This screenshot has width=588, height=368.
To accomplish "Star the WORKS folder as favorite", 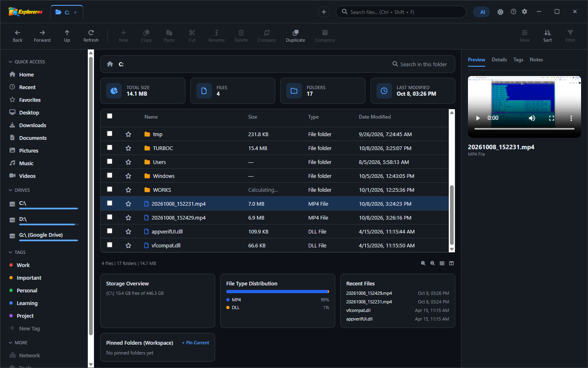I will point(128,190).
